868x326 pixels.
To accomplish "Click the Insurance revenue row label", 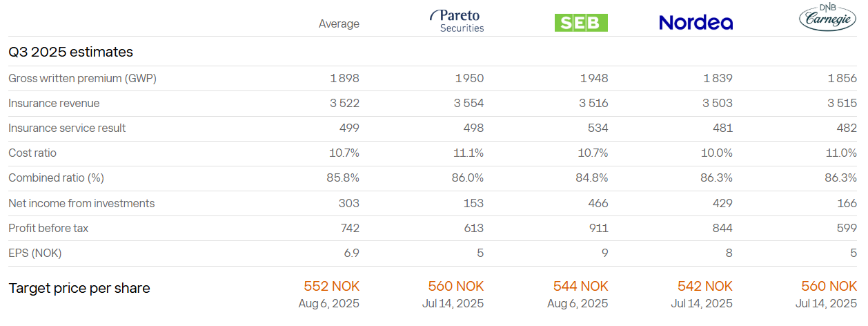I will (x=54, y=104).
